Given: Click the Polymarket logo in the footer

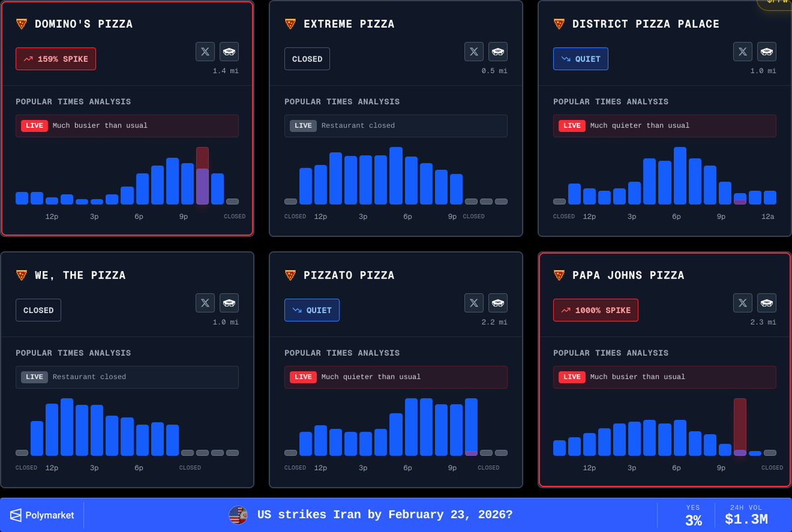Looking at the screenshot, I should coord(42,515).
